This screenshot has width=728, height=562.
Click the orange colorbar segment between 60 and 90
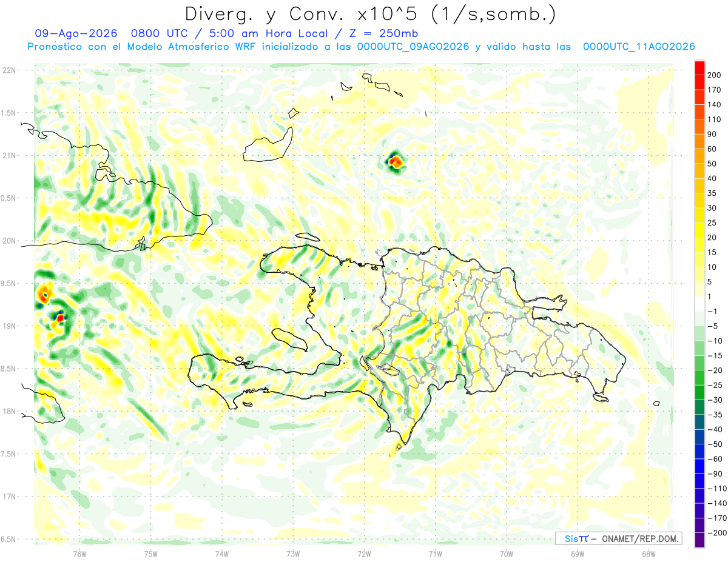click(699, 141)
